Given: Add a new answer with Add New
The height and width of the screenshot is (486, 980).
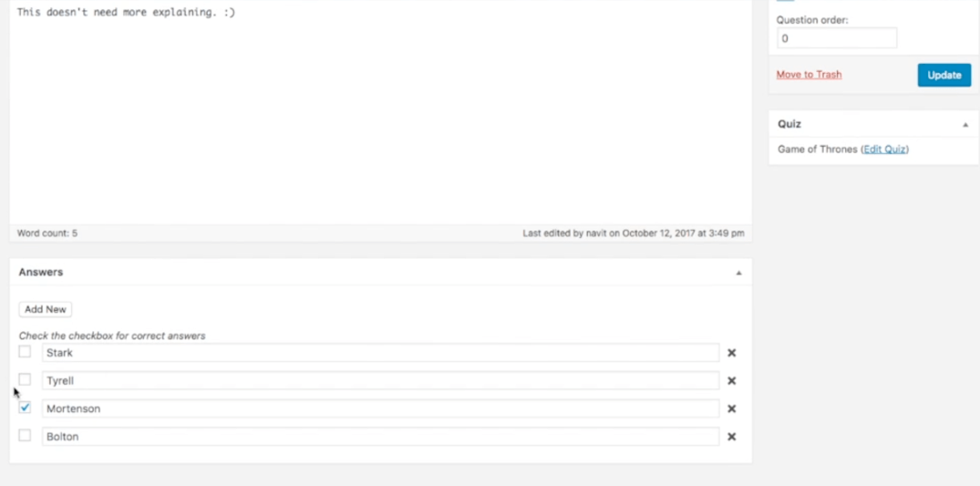Looking at the screenshot, I should point(46,309).
